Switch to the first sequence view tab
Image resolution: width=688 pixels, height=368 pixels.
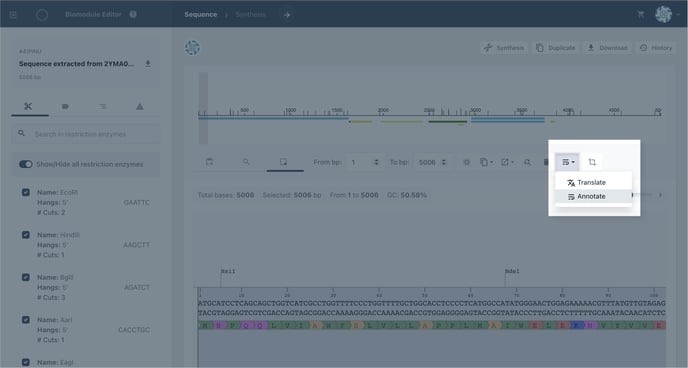click(x=210, y=162)
